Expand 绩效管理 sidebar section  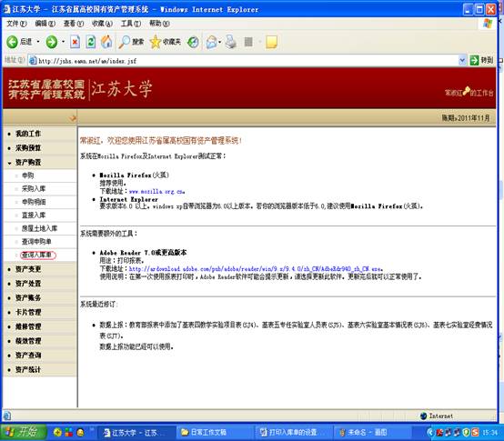pos(28,341)
